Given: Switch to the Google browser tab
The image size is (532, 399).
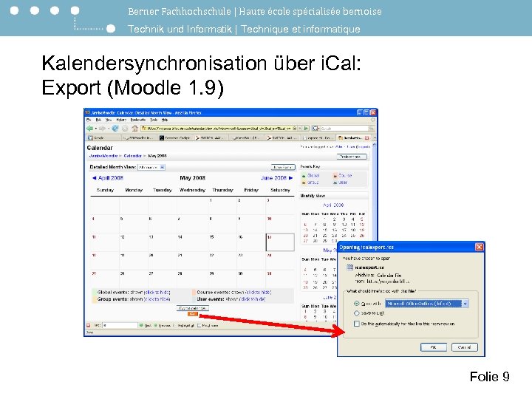Looking at the screenshot, I should (103, 138).
